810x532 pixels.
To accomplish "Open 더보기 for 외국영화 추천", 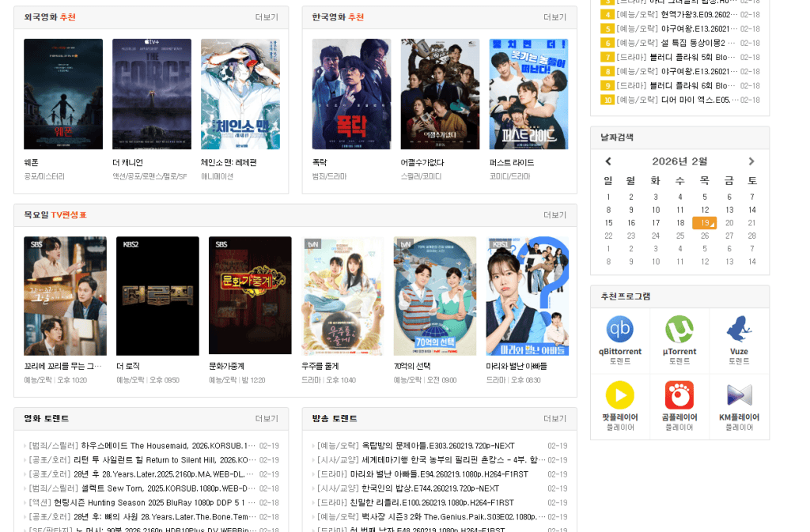I will [267, 17].
